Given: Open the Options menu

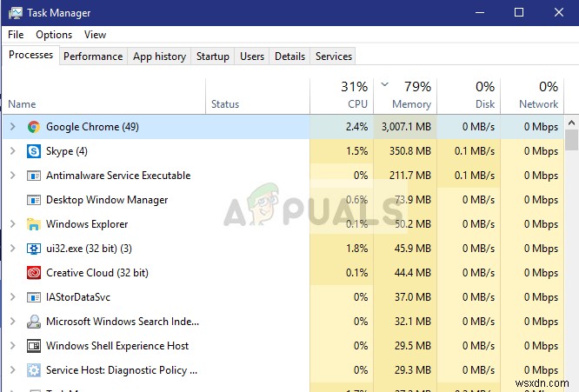Looking at the screenshot, I should [x=54, y=35].
